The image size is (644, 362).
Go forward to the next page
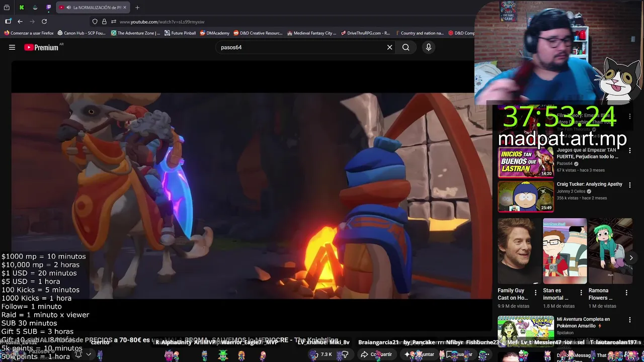pos(32,22)
